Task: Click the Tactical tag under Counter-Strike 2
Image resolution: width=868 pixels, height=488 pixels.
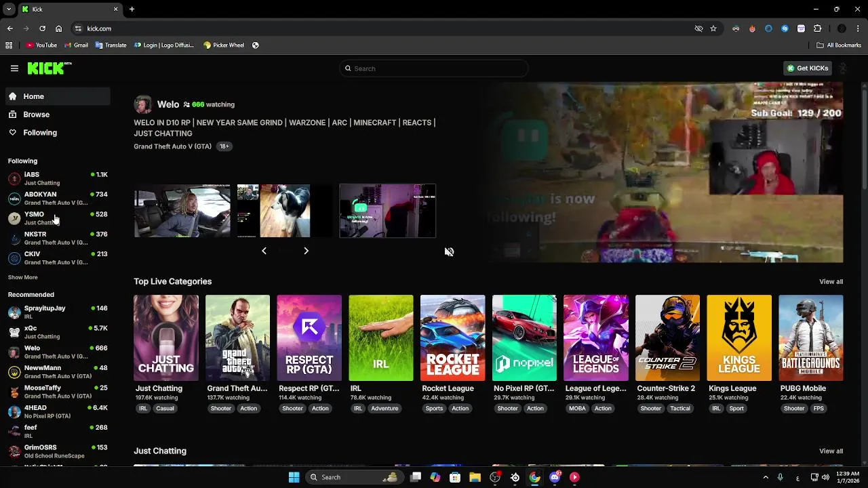Action: pyautogui.click(x=680, y=409)
